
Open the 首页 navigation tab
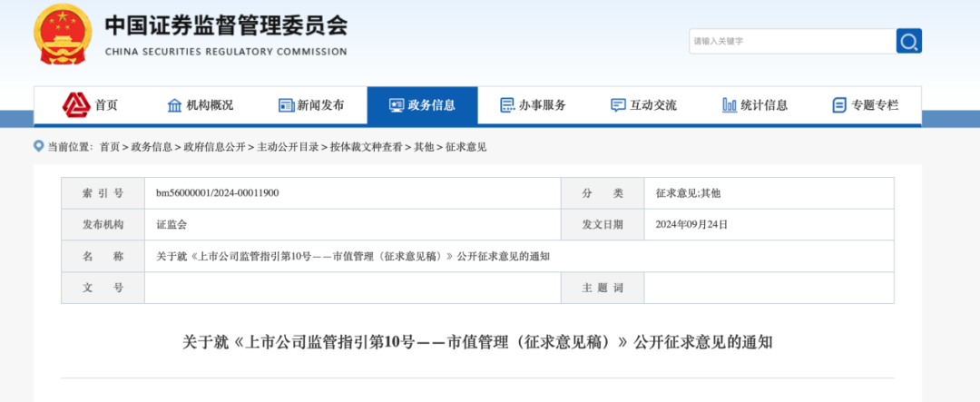point(90,105)
